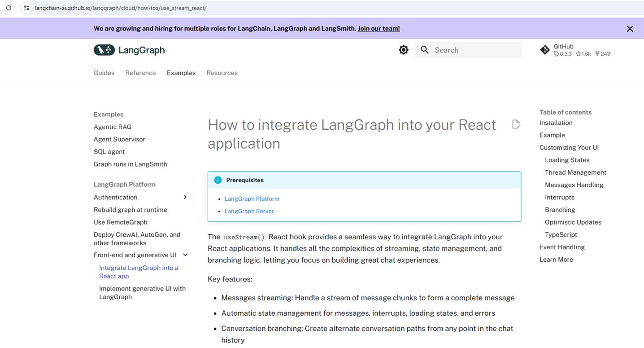The height and width of the screenshot is (348, 644).
Task: Open the Guides tab
Action: 104,73
